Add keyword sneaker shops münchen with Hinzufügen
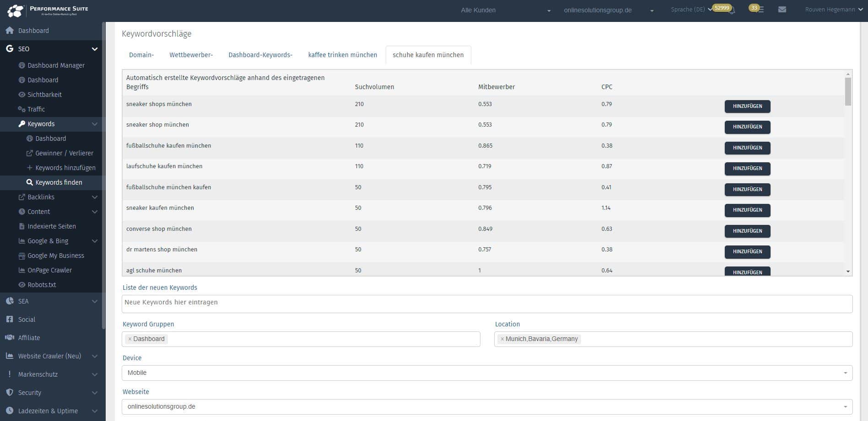The height and width of the screenshot is (421, 868). point(747,107)
